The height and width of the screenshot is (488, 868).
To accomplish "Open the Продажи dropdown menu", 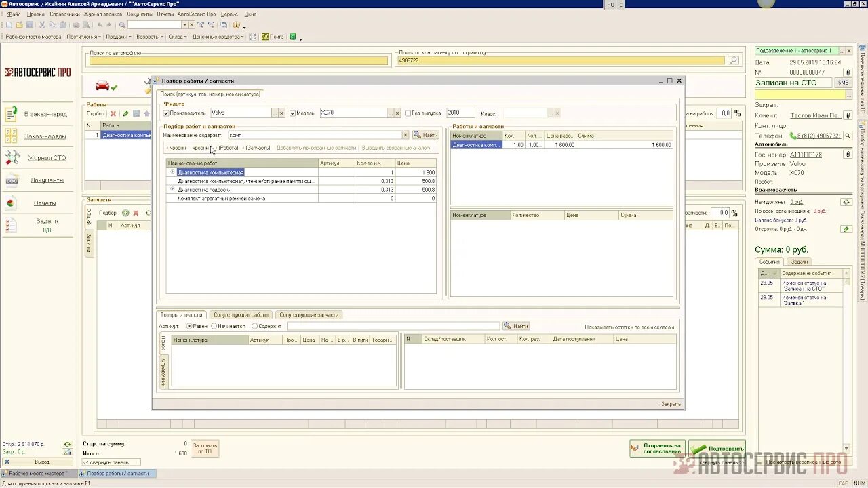I will click(119, 37).
